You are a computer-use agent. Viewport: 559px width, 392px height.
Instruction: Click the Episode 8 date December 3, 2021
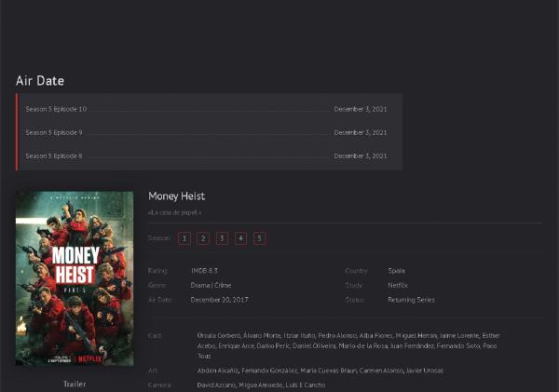point(361,156)
